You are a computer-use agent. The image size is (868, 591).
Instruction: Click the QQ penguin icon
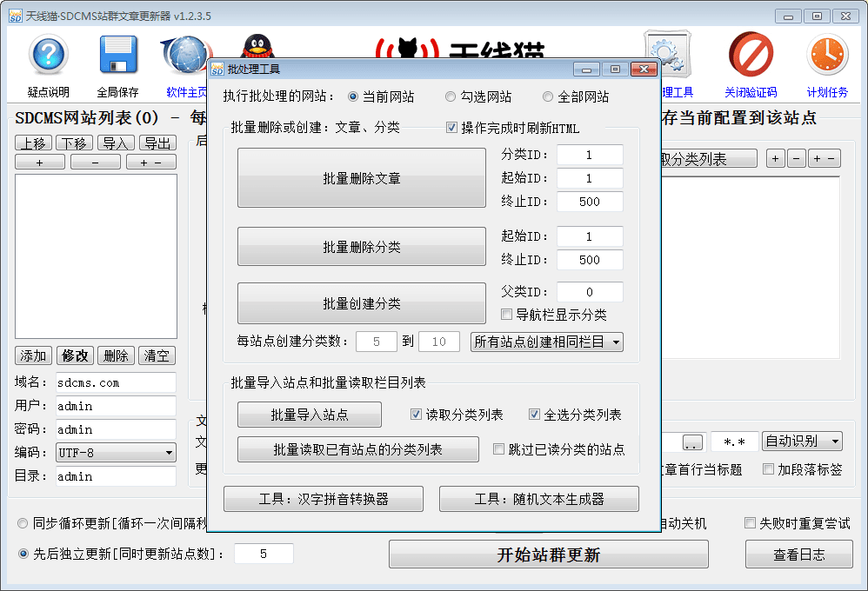click(x=257, y=46)
